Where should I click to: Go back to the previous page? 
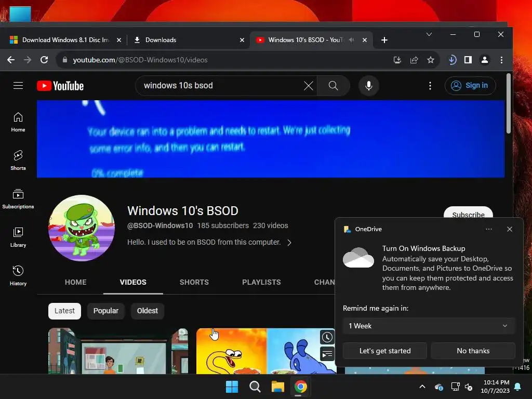click(x=11, y=60)
